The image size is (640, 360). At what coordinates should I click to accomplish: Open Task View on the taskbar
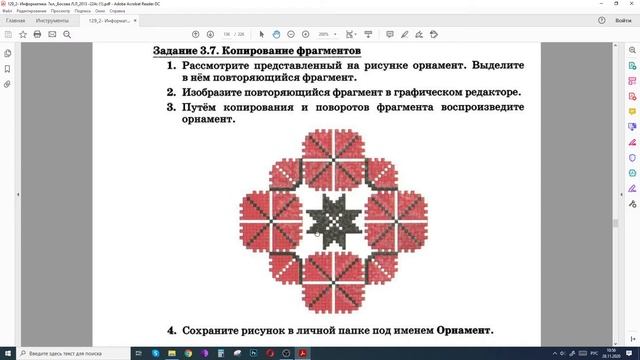pos(139,353)
